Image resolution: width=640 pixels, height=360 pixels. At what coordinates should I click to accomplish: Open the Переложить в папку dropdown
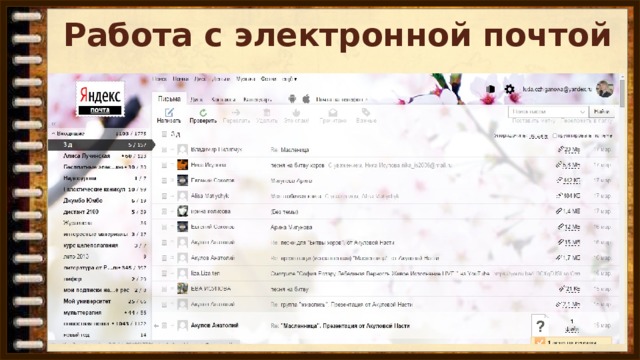[x=587, y=121]
